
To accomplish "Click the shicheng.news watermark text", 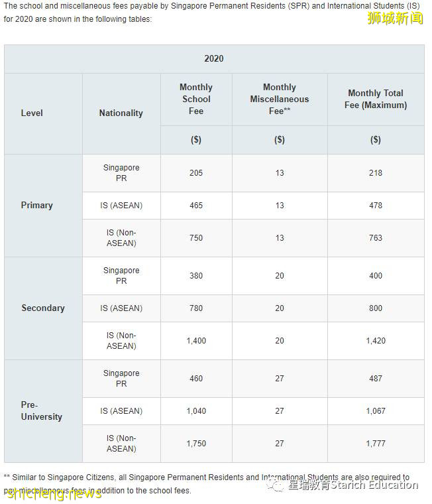I will 53,493.
